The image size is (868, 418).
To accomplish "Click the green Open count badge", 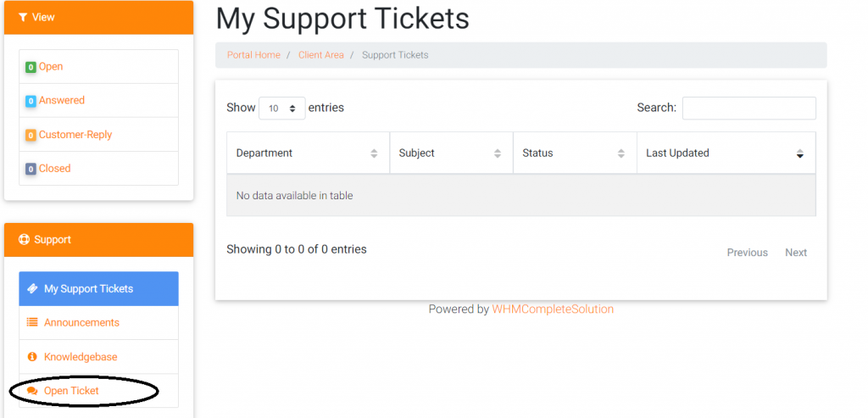I will [31, 67].
